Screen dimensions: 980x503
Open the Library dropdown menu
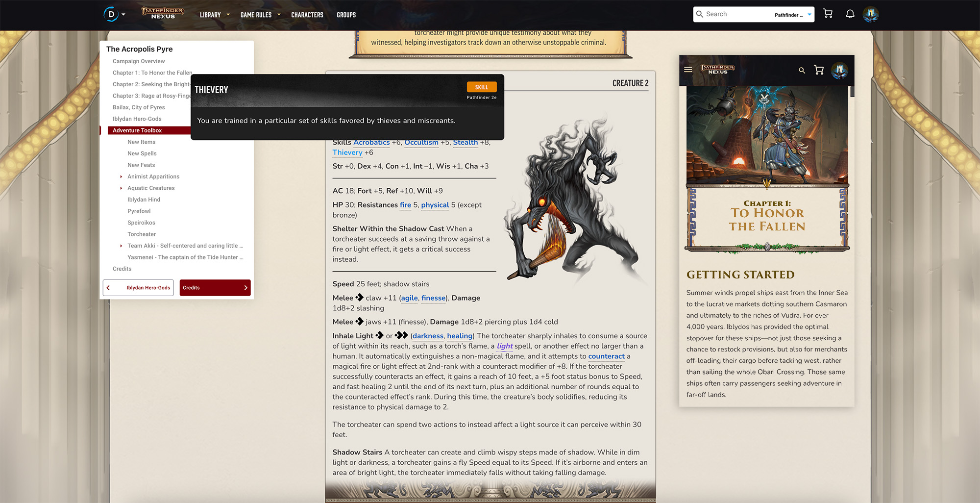215,15
